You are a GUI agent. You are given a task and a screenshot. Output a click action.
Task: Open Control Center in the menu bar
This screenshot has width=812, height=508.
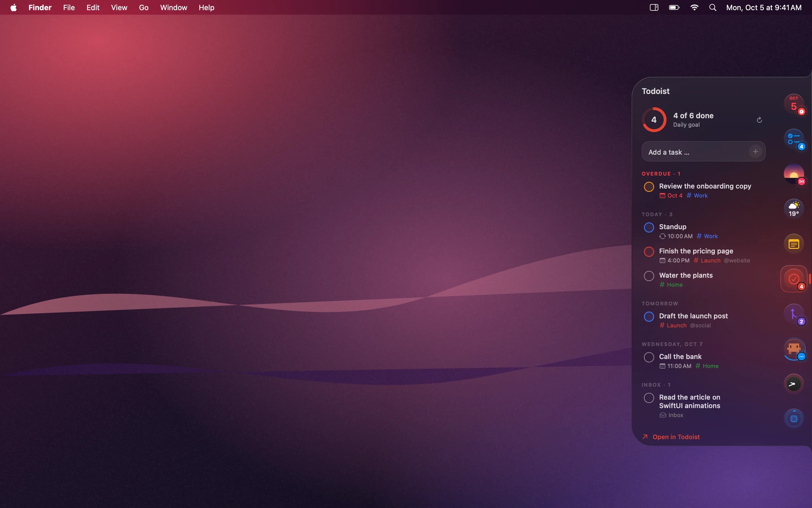pos(654,7)
